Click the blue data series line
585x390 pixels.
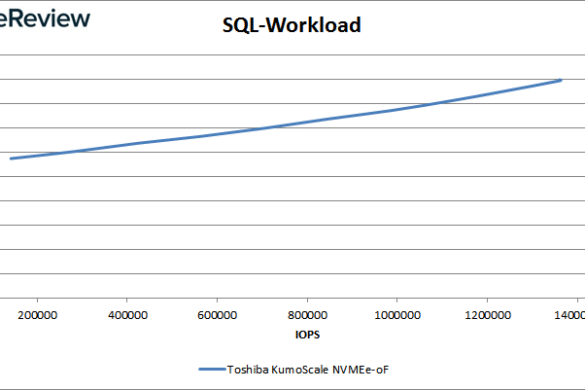point(286,125)
